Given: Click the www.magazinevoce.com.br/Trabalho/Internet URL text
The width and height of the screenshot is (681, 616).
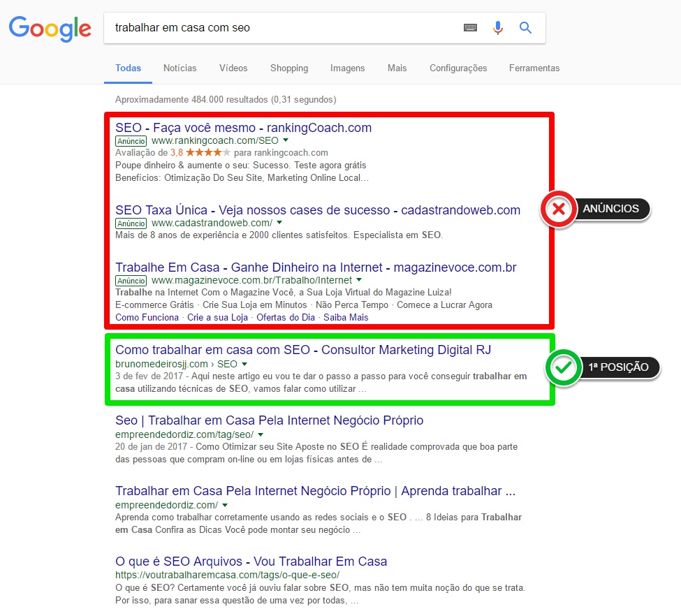Looking at the screenshot, I should [x=251, y=280].
